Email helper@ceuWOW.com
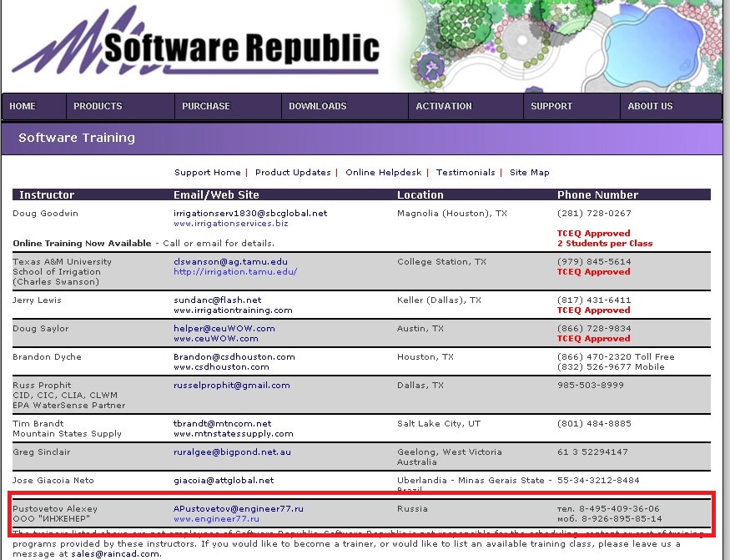 [224, 329]
